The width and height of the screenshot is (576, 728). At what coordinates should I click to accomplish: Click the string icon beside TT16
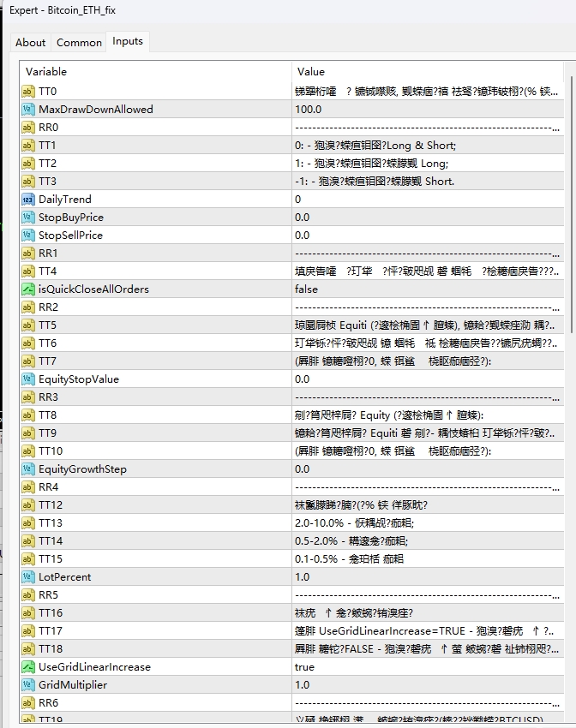[28, 613]
